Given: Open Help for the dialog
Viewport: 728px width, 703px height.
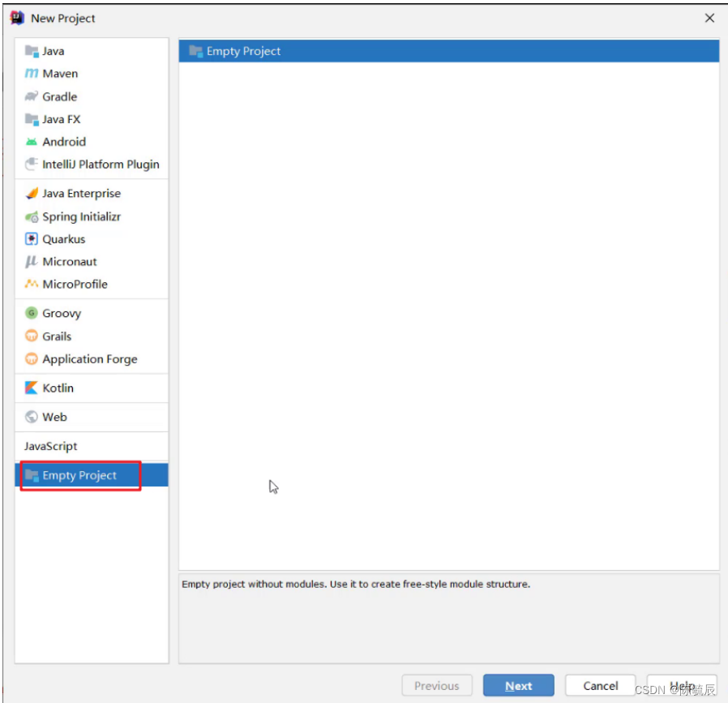Looking at the screenshot, I should [682, 685].
